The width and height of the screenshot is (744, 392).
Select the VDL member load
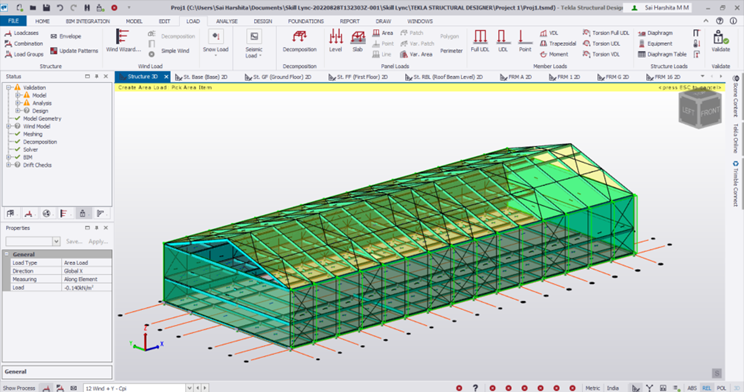tap(549, 33)
